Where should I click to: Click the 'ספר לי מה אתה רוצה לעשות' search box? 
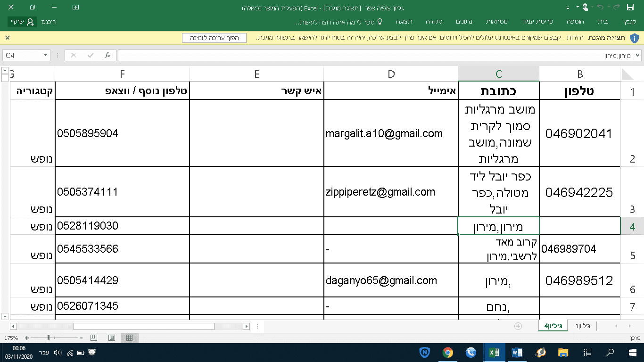(338, 22)
